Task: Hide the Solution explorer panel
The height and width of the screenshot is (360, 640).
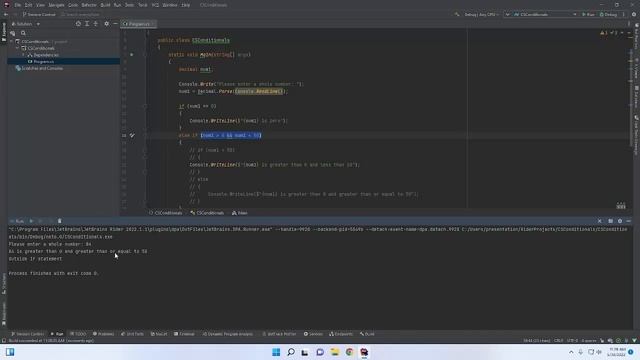Action: tap(115, 24)
